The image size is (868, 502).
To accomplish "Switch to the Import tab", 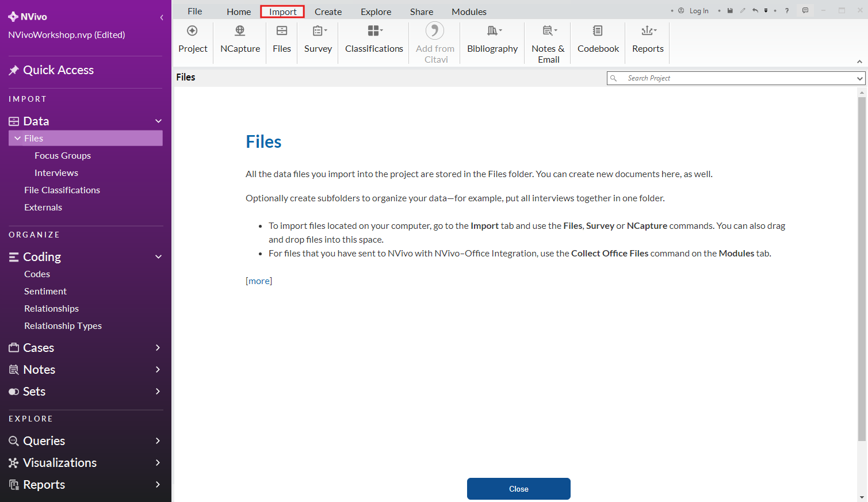I will [282, 12].
